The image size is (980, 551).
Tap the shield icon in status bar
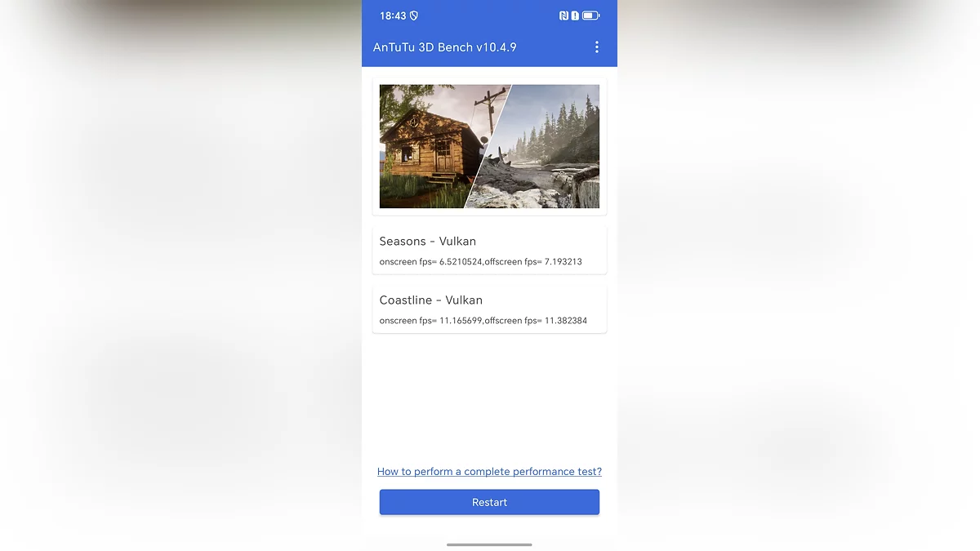click(414, 16)
